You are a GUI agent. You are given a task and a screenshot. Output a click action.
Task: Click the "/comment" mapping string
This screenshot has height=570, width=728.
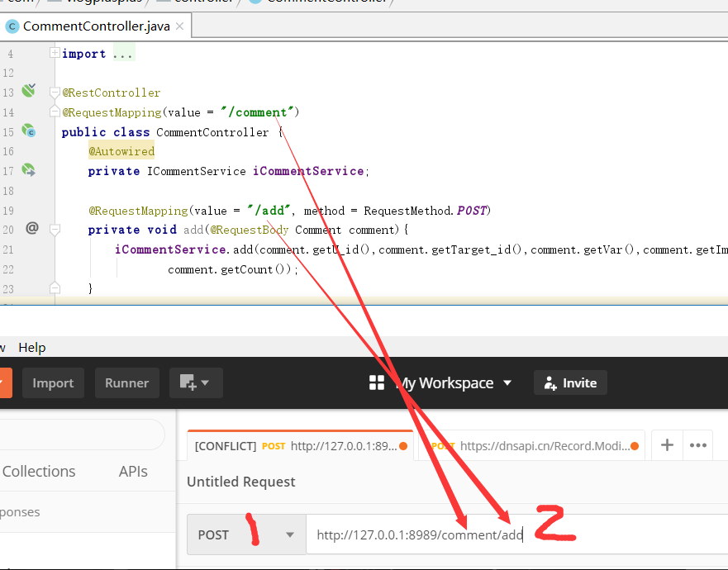pyautogui.click(x=257, y=112)
